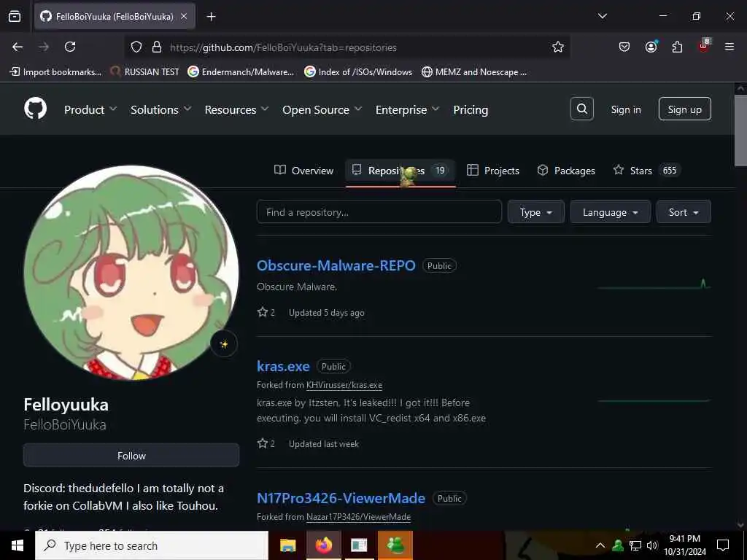Click the green people taskbar app icon
The height and width of the screenshot is (560, 747).
click(395, 545)
